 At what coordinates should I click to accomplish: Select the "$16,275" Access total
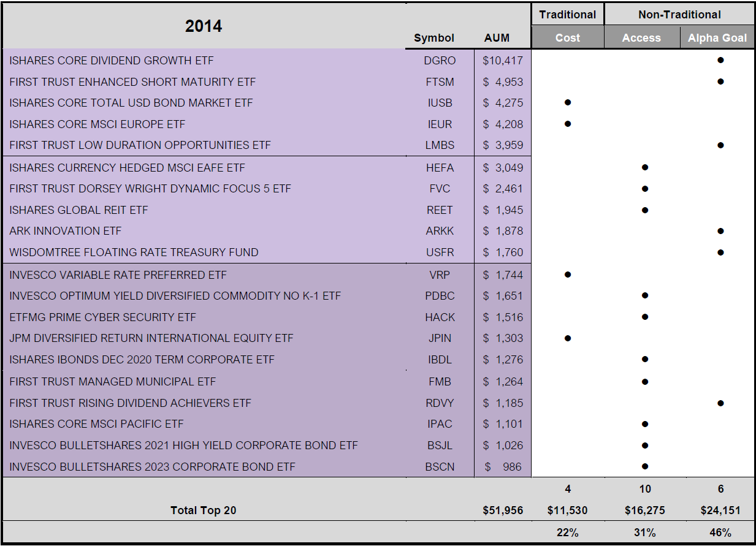(x=645, y=510)
